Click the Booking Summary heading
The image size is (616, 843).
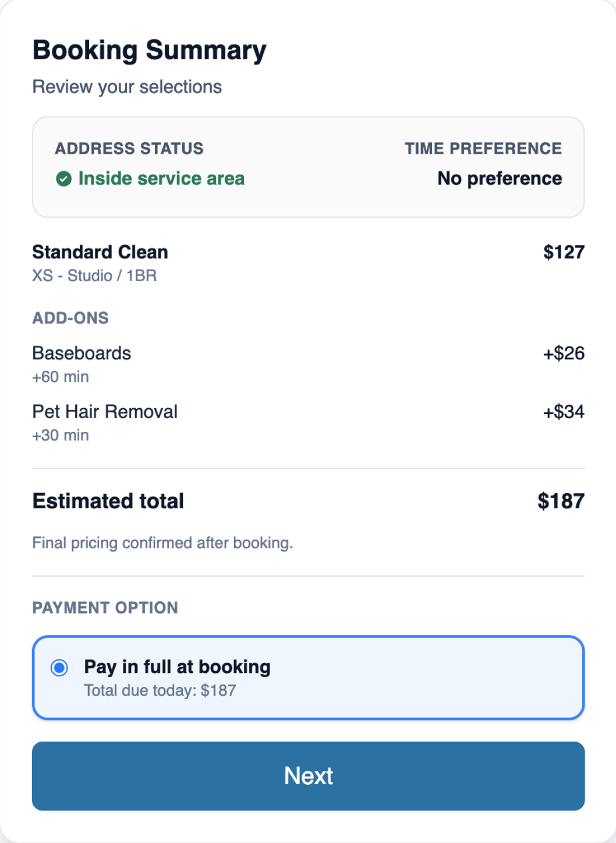pyautogui.click(x=150, y=50)
